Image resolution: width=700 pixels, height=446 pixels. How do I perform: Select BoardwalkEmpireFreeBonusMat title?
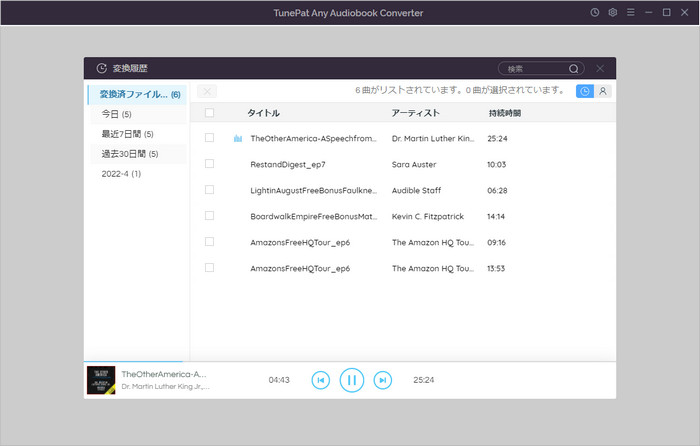[313, 216]
